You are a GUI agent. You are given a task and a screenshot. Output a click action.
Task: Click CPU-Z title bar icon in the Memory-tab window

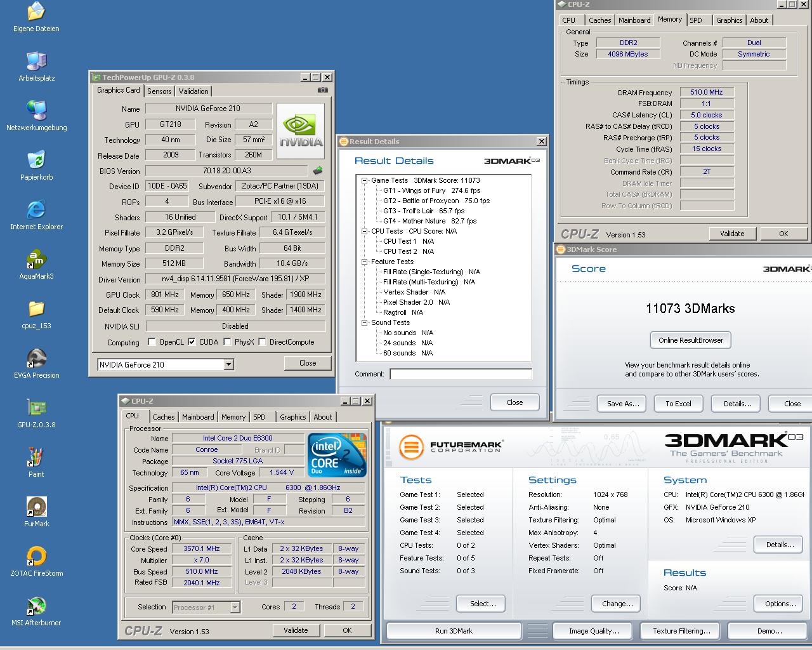point(562,4)
